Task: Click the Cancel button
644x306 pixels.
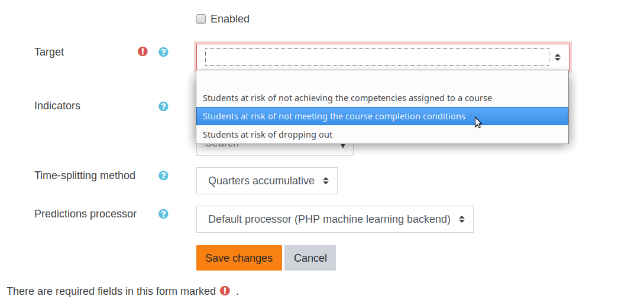Action: (x=310, y=258)
